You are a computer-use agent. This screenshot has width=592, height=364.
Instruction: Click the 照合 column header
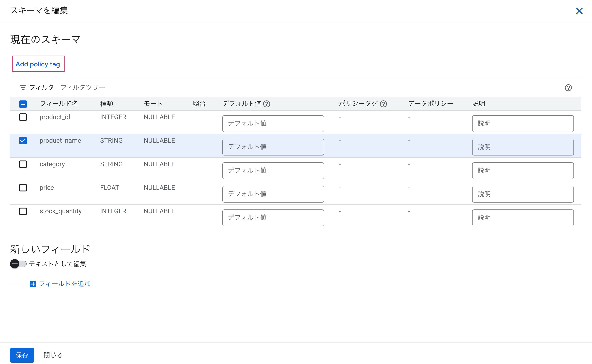pyautogui.click(x=199, y=104)
